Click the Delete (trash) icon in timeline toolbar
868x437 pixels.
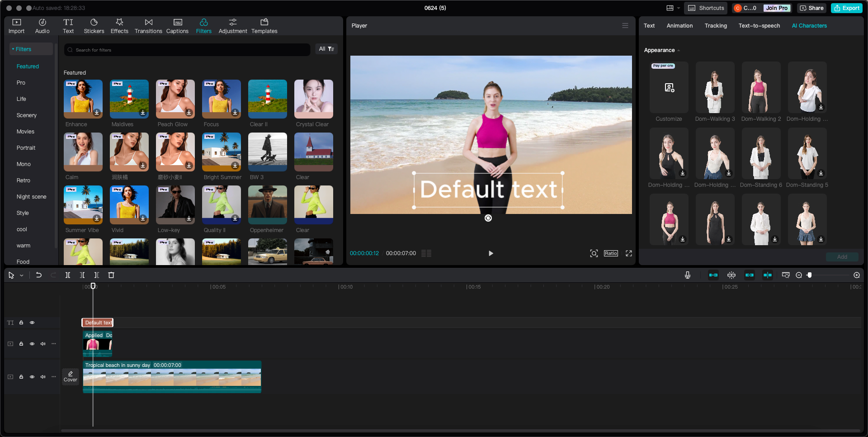point(111,275)
